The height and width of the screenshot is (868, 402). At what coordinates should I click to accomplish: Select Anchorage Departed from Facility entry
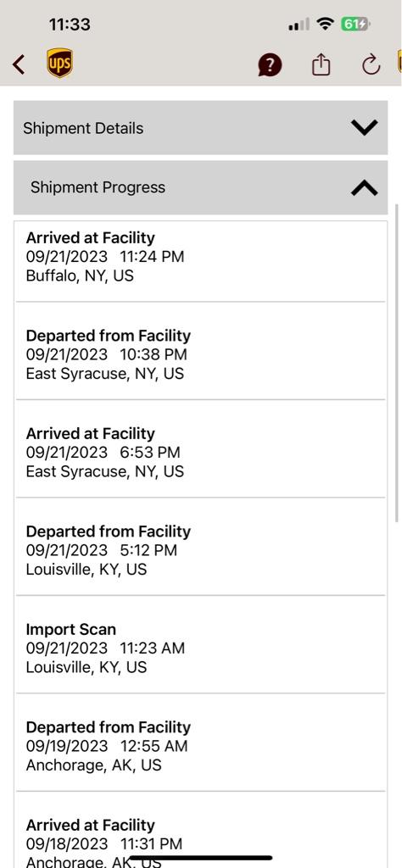tap(200, 743)
